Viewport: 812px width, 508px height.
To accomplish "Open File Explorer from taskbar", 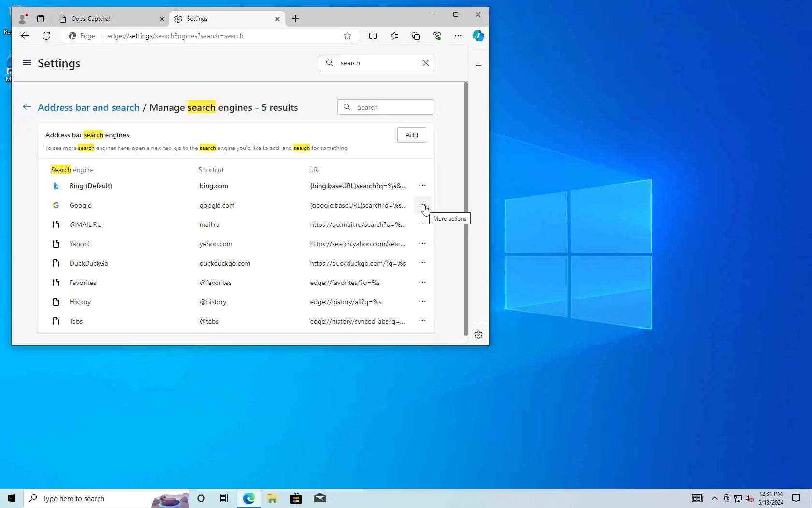I will click(x=272, y=498).
